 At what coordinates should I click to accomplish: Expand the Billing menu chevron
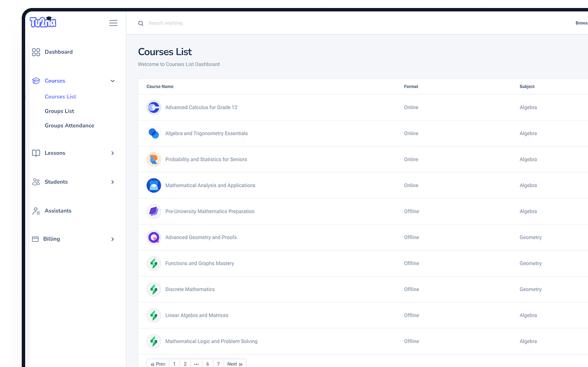[x=113, y=239]
